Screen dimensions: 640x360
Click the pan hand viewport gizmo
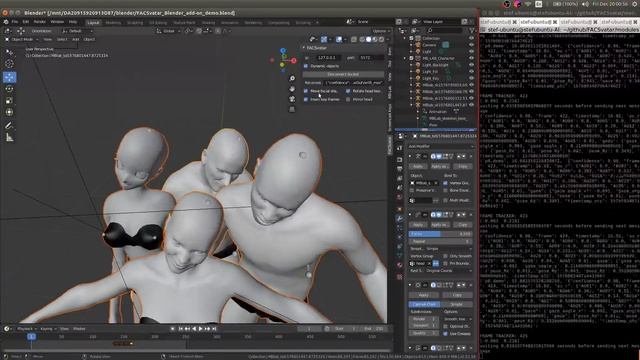(292, 89)
